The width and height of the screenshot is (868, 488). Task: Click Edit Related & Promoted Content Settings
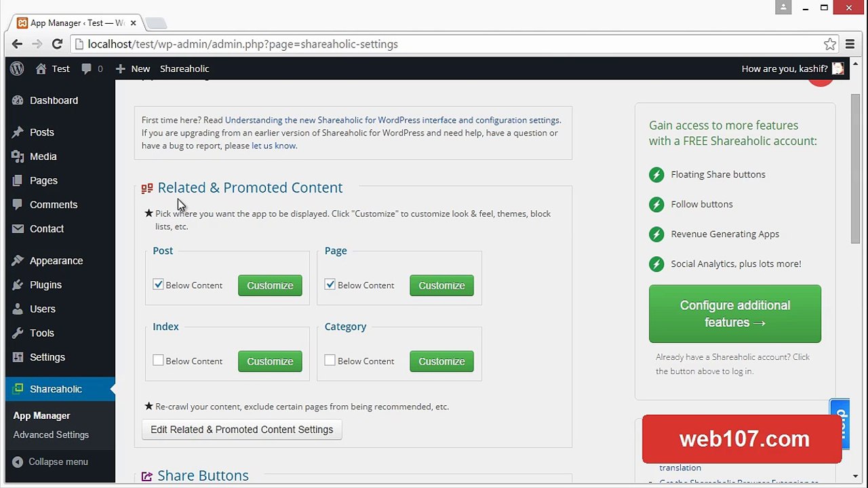coord(241,430)
